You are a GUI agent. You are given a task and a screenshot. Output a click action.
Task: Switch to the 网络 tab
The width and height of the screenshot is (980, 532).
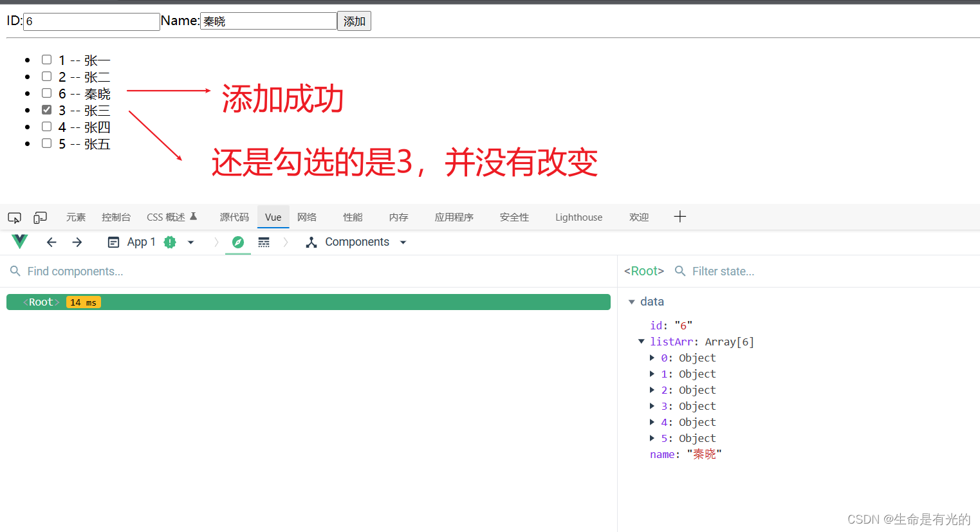[x=307, y=217]
